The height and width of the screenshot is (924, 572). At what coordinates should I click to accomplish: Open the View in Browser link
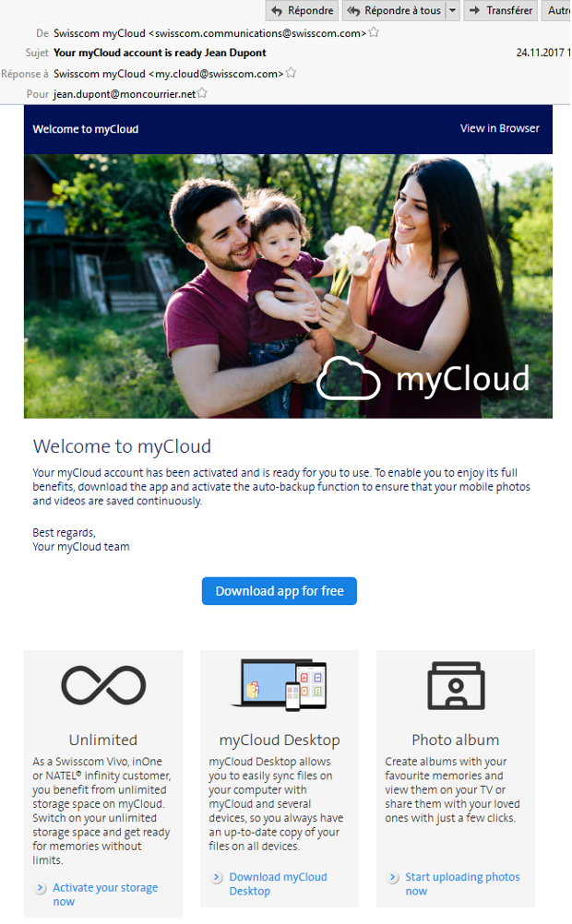[499, 128]
